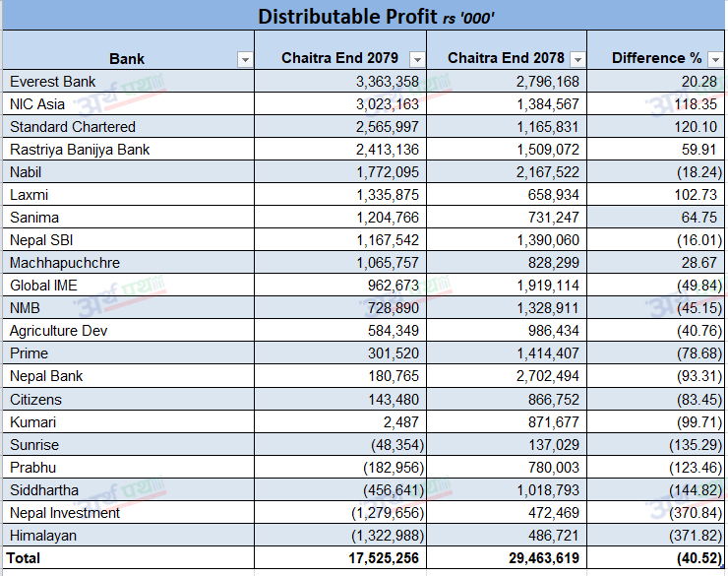The image size is (728, 576).
Task: Select the NIC Asia cell
Action: pos(129,104)
